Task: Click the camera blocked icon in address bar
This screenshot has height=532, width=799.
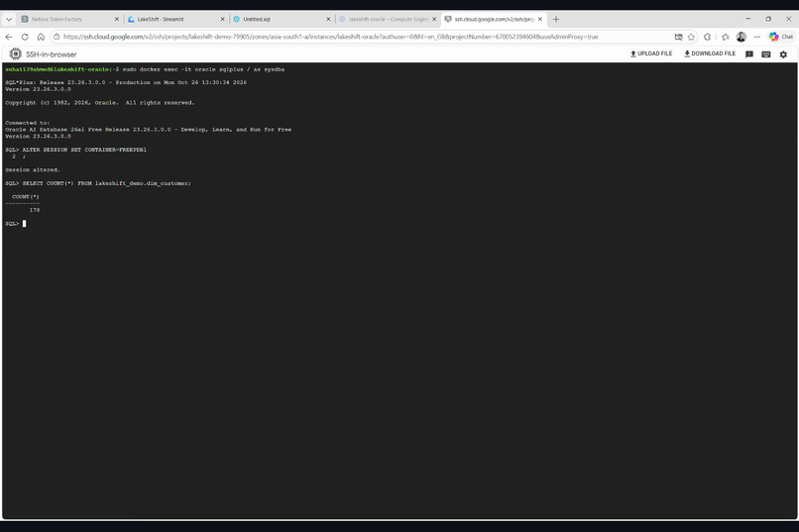Action: click(x=678, y=37)
